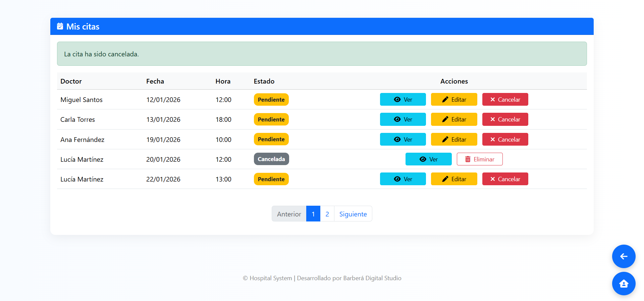The height and width of the screenshot is (301, 644).
Task: Cancel Carla Torres appointment
Action: coord(505,119)
